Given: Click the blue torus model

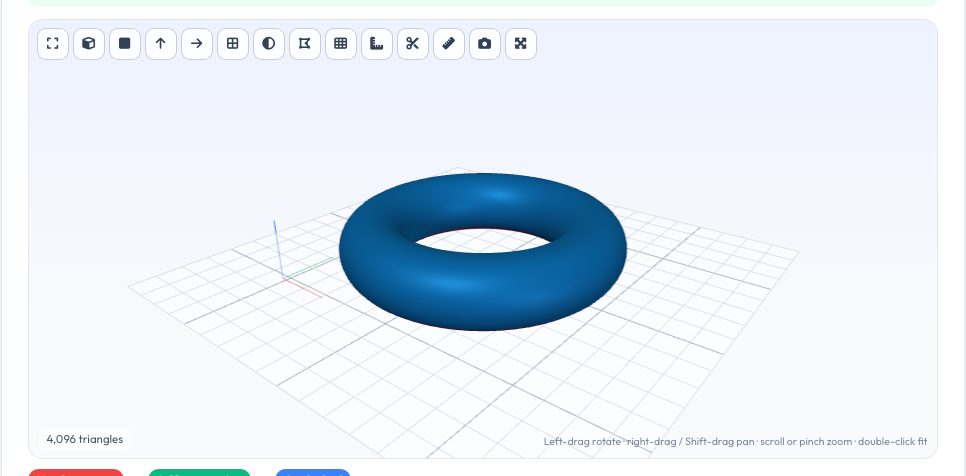Looking at the screenshot, I should 483,289.
